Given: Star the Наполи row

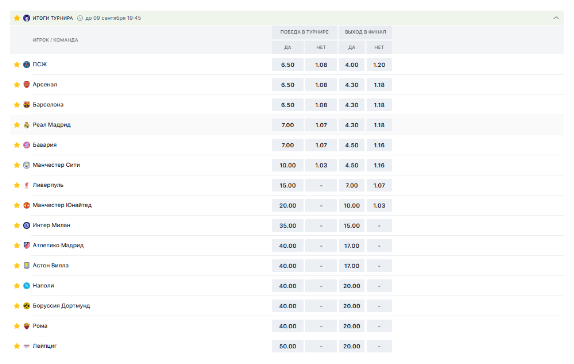Looking at the screenshot, I should tap(17, 286).
